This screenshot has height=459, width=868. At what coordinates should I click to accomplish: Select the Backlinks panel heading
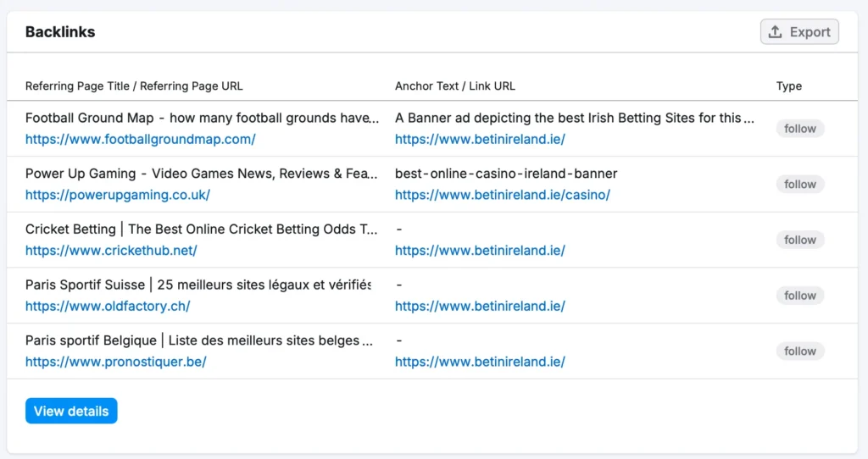pyautogui.click(x=60, y=32)
